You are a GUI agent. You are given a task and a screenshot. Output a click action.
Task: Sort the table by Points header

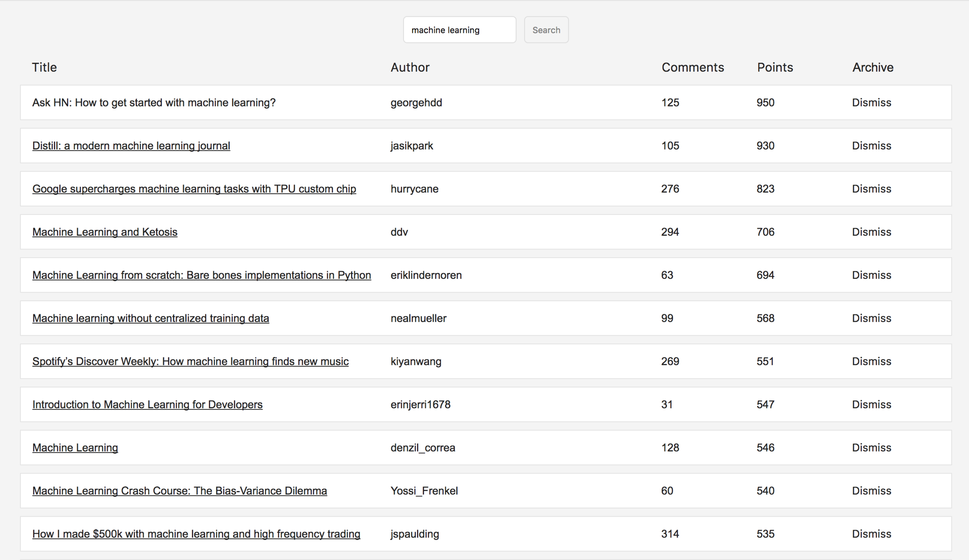point(775,67)
